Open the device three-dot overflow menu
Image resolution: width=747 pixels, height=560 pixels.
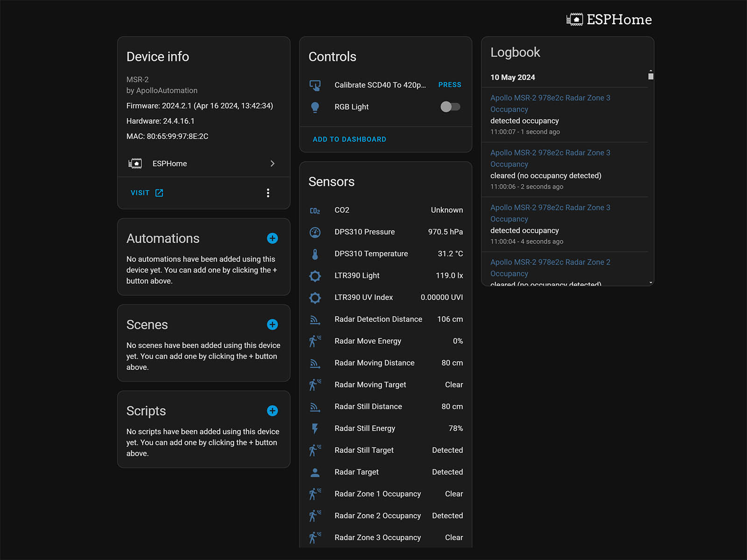tap(268, 193)
